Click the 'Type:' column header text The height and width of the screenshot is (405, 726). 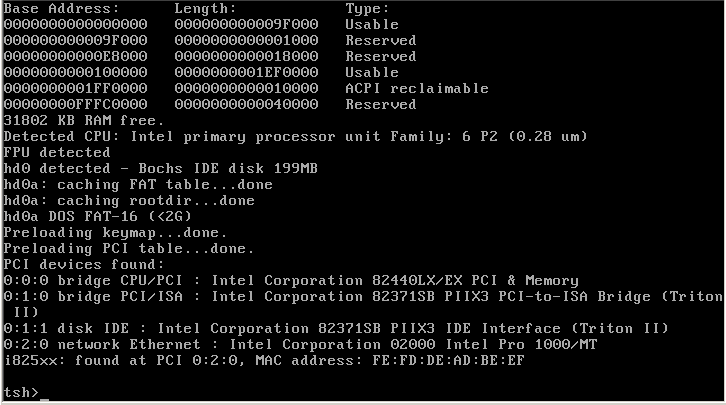[x=367, y=9]
